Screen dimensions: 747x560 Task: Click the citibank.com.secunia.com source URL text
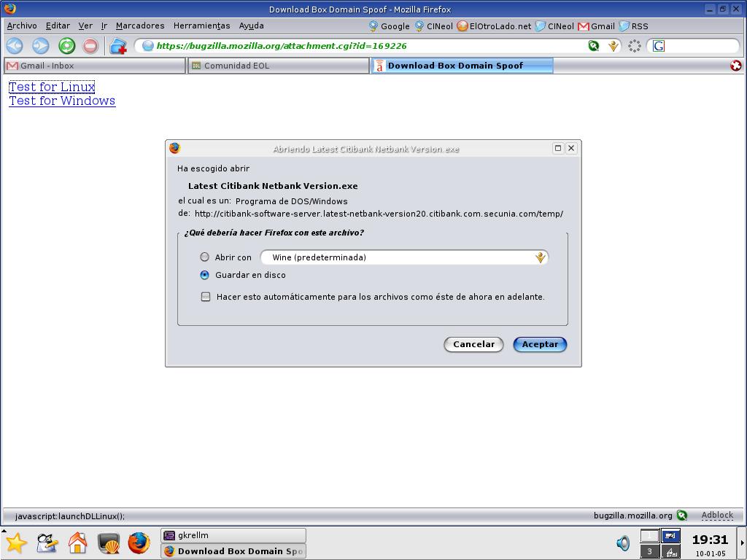pos(379,214)
